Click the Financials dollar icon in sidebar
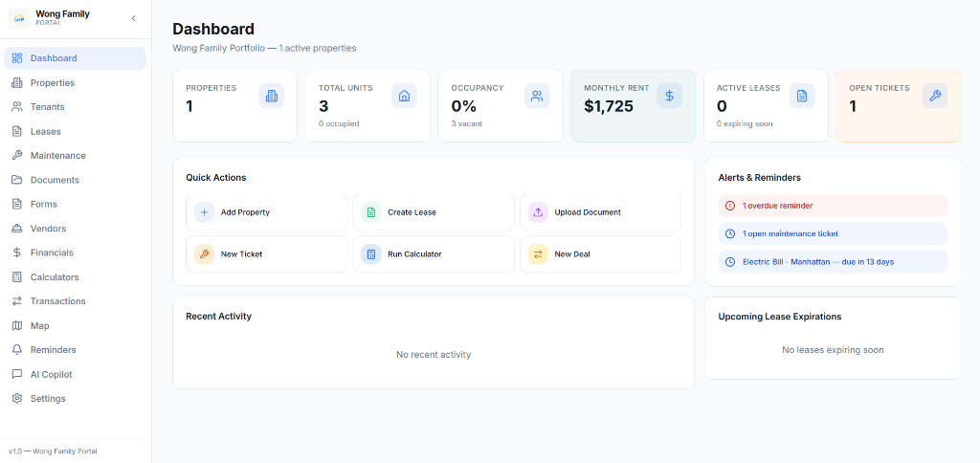This screenshot has width=980, height=463. click(17, 253)
